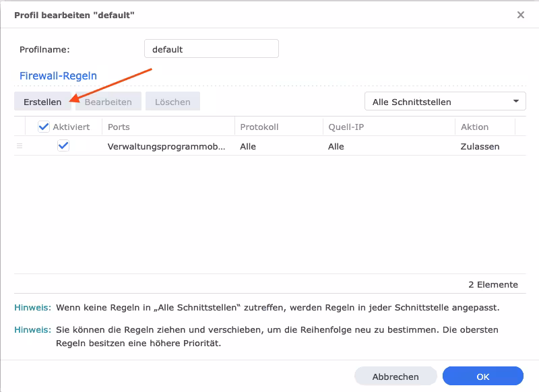This screenshot has height=392, width=539.
Task: Focus the Profilname text field
Action: click(x=211, y=49)
